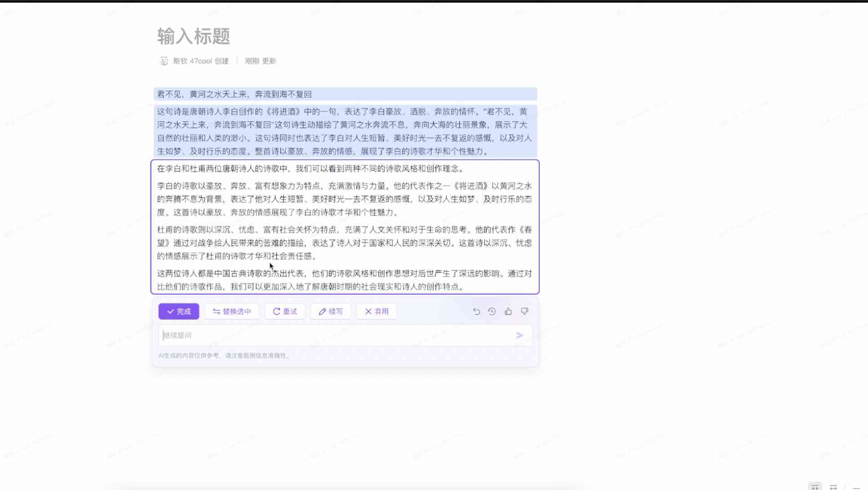The width and height of the screenshot is (868, 490).
Task: Click the send arrow icon
Action: pos(519,335)
